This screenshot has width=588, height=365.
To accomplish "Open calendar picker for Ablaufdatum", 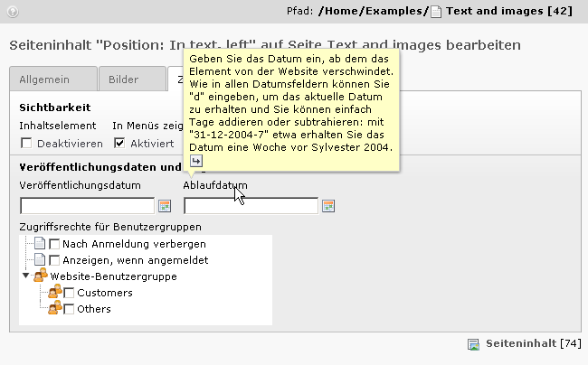I will pos(328,206).
